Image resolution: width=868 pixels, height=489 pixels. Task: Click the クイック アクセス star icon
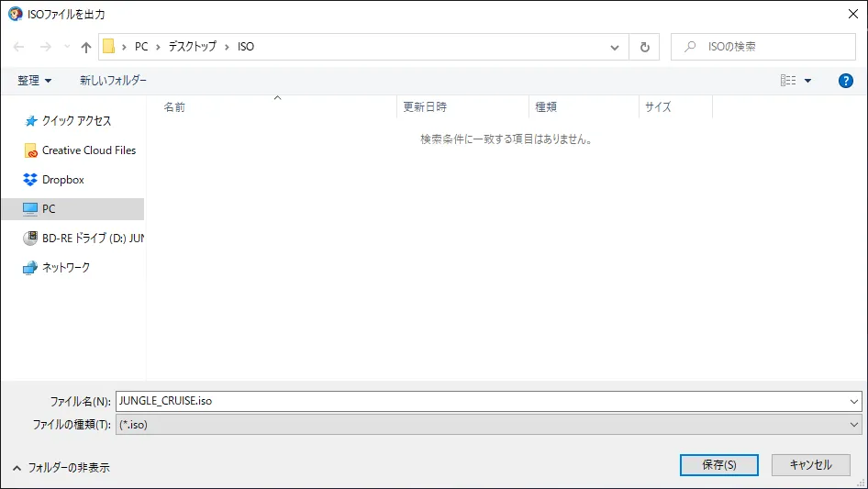tap(31, 121)
